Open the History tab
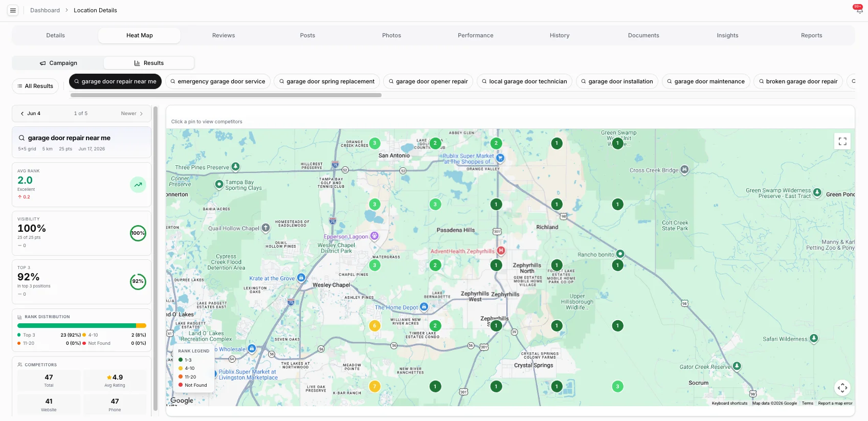The height and width of the screenshot is (421, 868). pyautogui.click(x=560, y=35)
